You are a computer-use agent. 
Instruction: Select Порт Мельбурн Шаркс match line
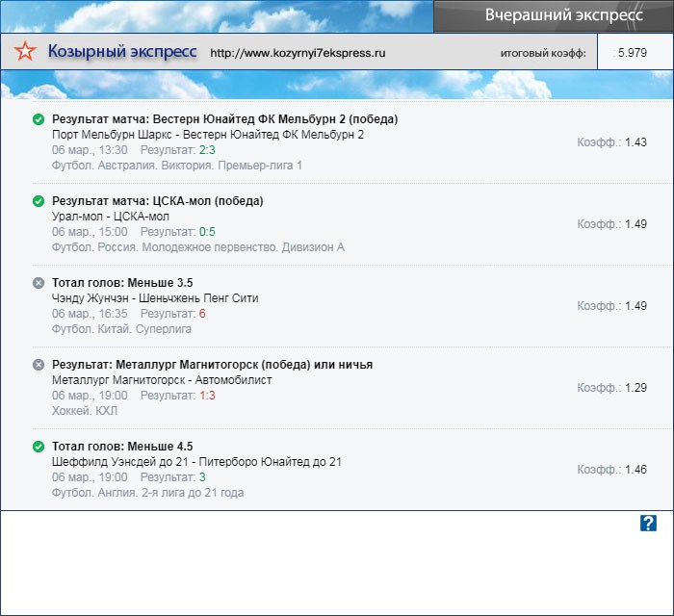click(208, 135)
